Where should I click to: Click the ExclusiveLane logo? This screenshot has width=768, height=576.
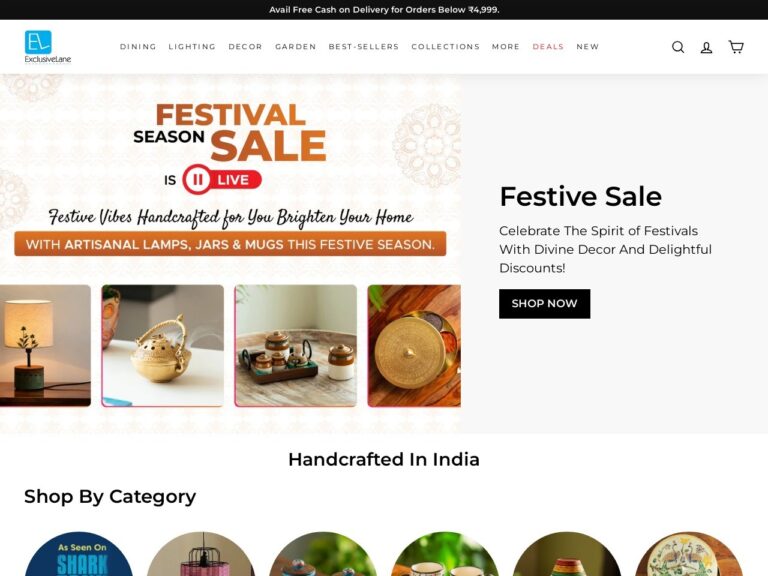point(48,47)
